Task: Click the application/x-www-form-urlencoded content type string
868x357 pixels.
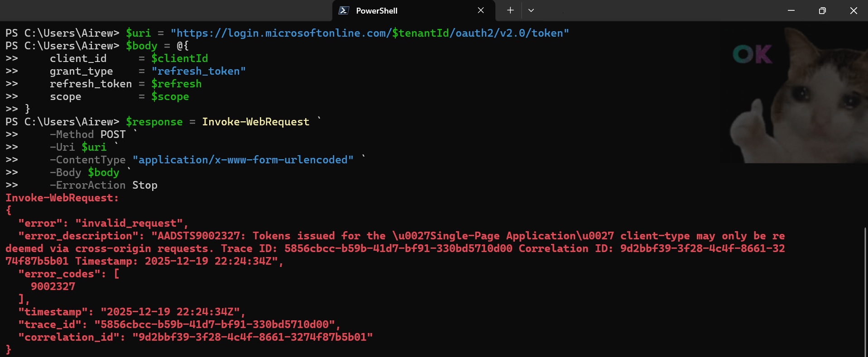Action: click(243, 160)
